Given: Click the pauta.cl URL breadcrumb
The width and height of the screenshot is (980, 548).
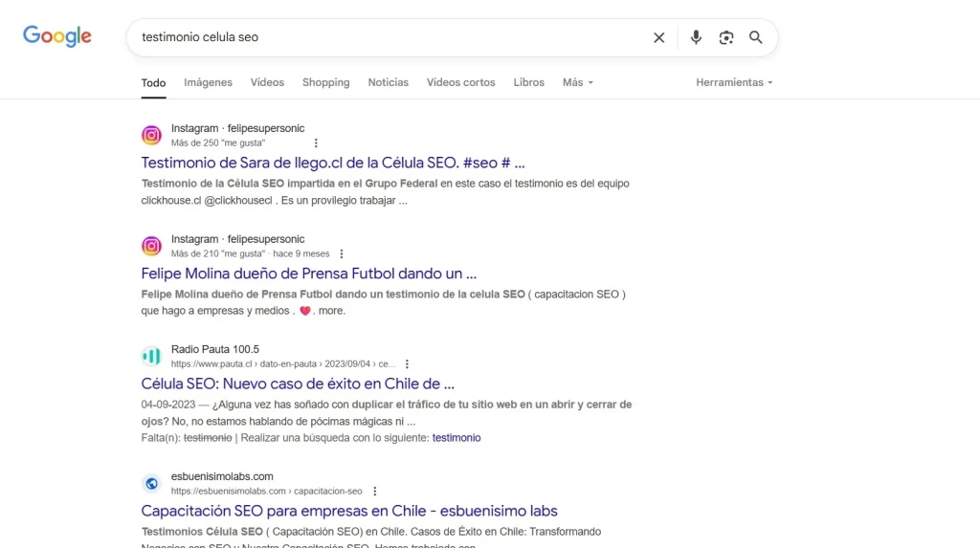Looking at the screenshot, I should click(x=283, y=363).
